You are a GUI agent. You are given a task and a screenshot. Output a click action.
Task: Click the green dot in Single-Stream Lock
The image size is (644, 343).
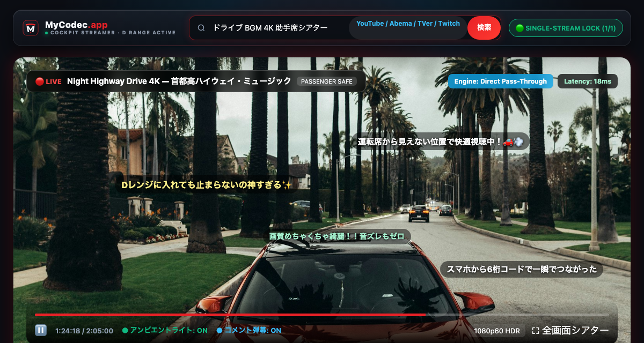point(519,28)
